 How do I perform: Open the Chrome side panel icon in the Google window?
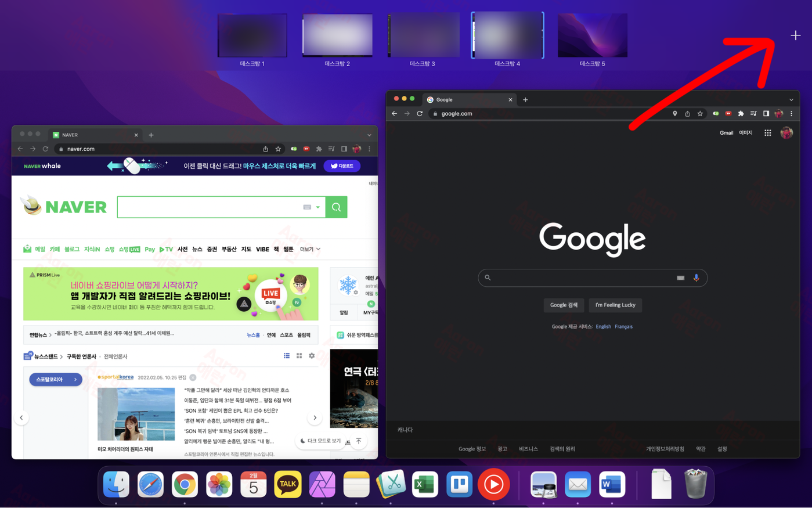pos(766,114)
